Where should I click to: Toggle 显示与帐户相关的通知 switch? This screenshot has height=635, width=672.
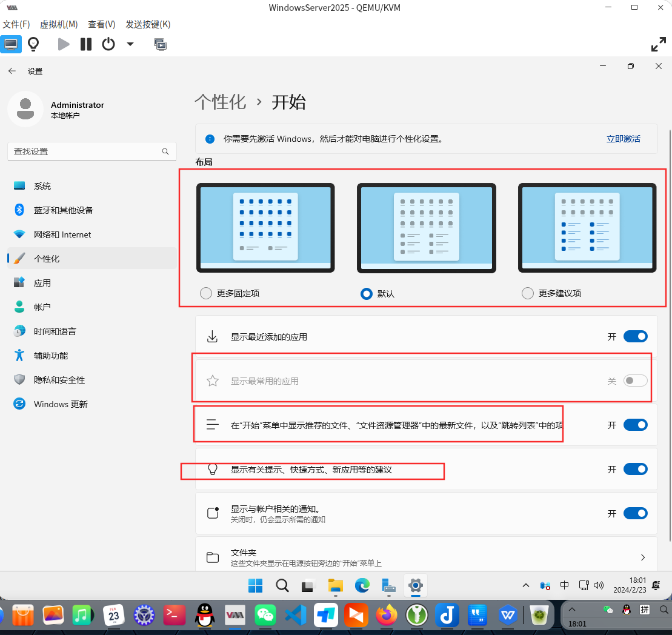[635, 513]
